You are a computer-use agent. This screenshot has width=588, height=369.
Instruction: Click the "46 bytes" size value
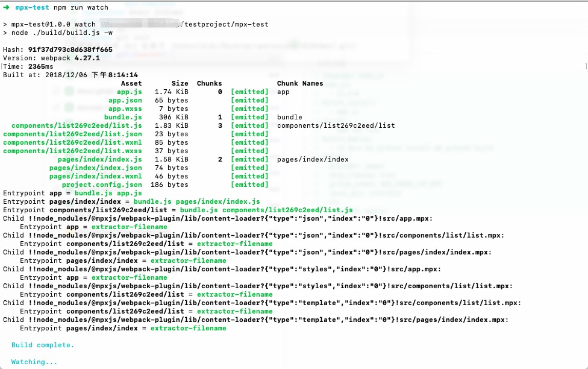click(x=171, y=177)
